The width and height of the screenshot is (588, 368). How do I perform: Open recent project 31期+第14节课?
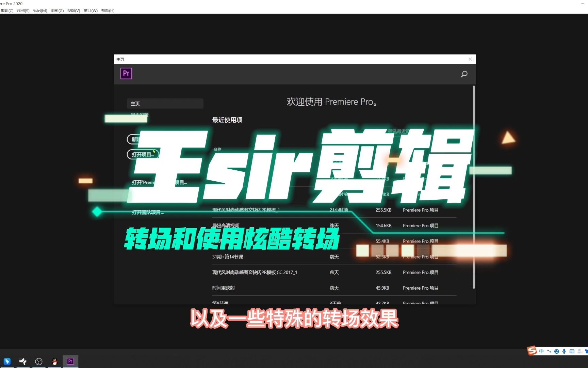coord(228,257)
